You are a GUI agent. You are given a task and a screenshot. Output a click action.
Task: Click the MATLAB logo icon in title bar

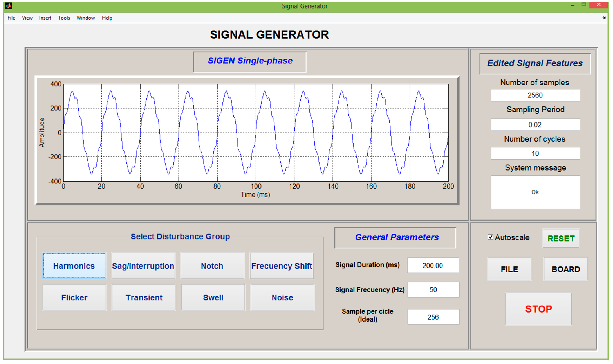pos(8,6)
